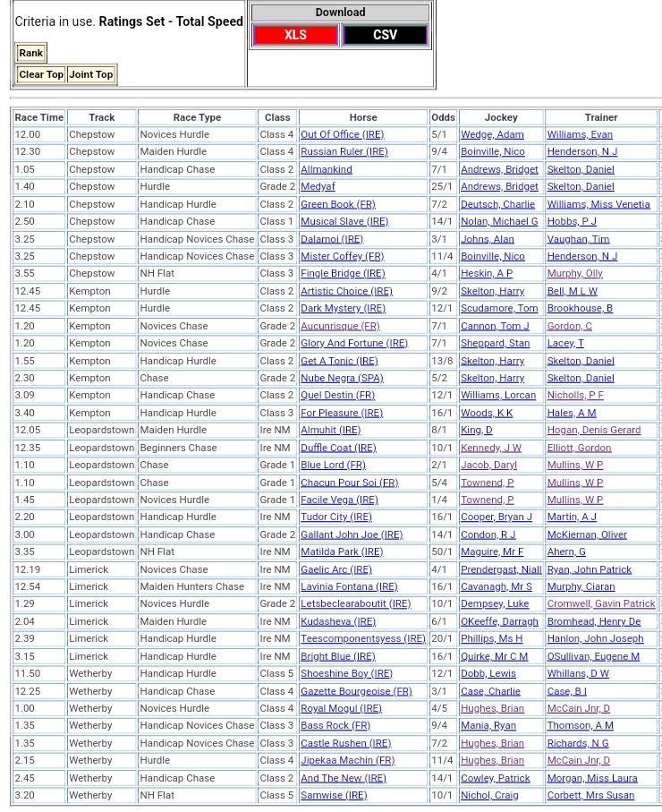Open jockey Kennedy, J W link
The height and width of the screenshot is (812, 662).
coord(490,448)
